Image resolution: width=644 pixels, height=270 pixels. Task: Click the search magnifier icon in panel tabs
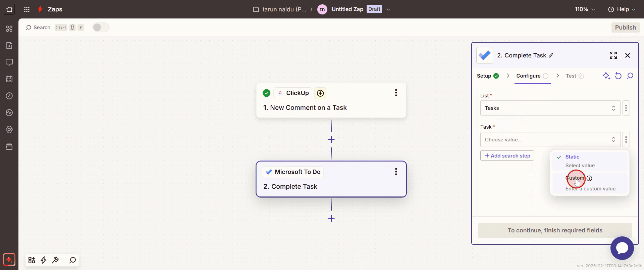click(630, 76)
